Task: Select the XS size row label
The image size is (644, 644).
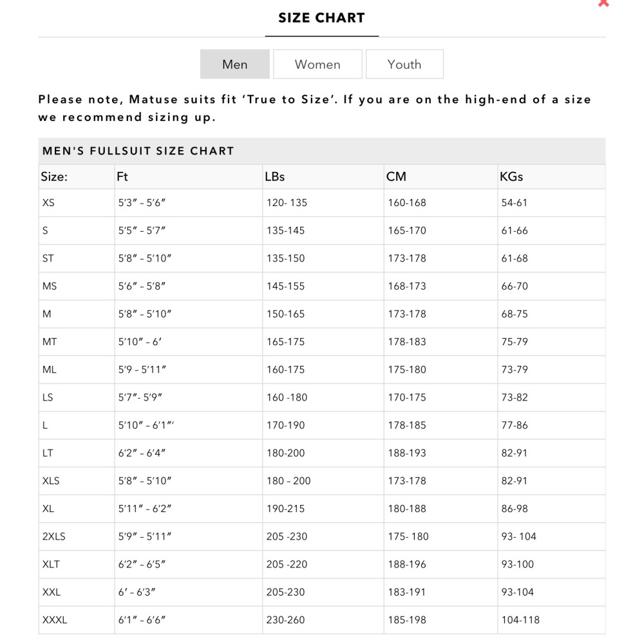Action: click(49, 203)
